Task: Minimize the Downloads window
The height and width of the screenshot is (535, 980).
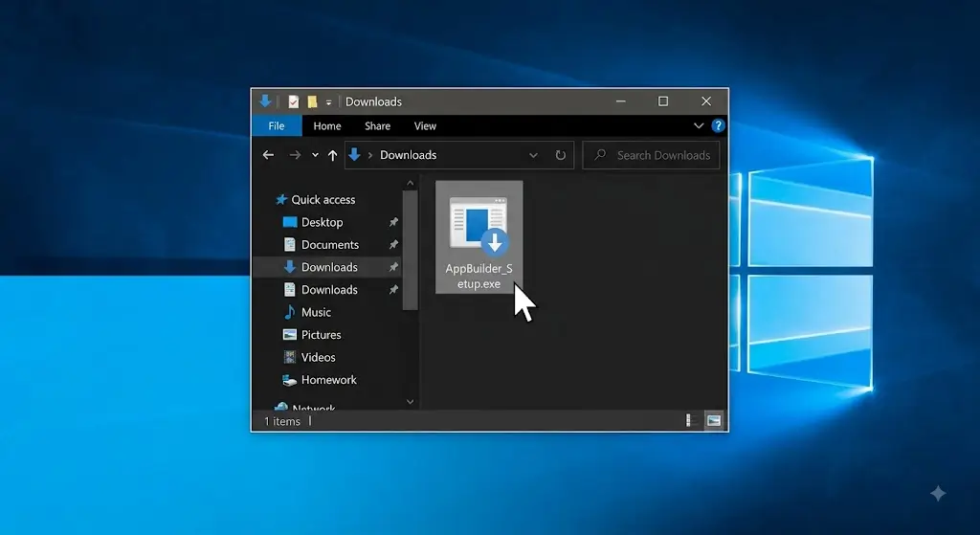Action: tap(620, 101)
